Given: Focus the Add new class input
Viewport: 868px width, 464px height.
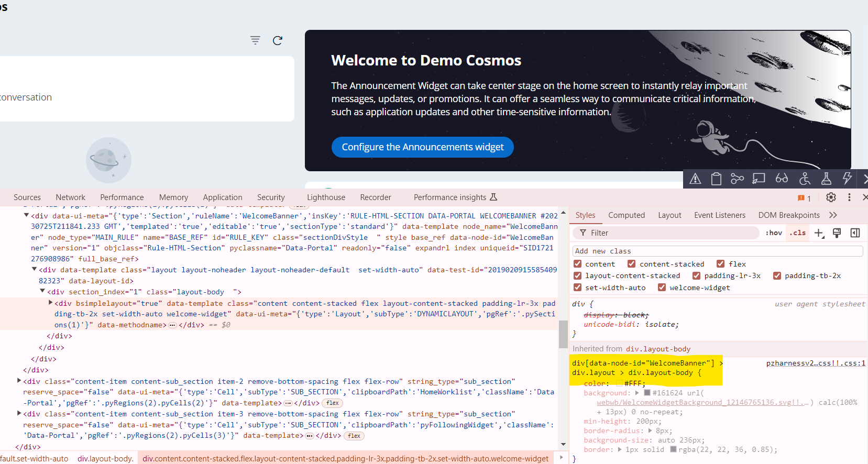Looking at the screenshot, I should click(718, 251).
